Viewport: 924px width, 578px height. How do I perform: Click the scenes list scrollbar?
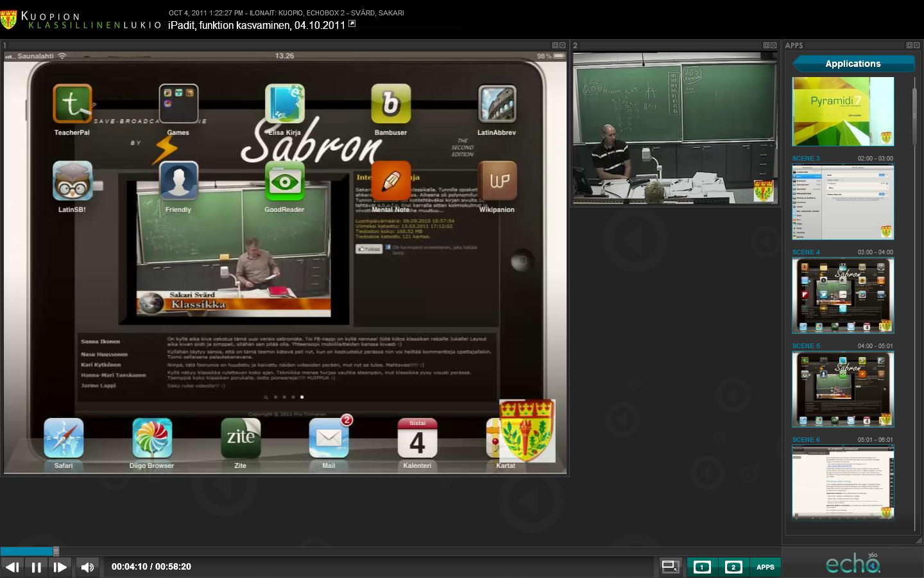click(x=916, y=116)
